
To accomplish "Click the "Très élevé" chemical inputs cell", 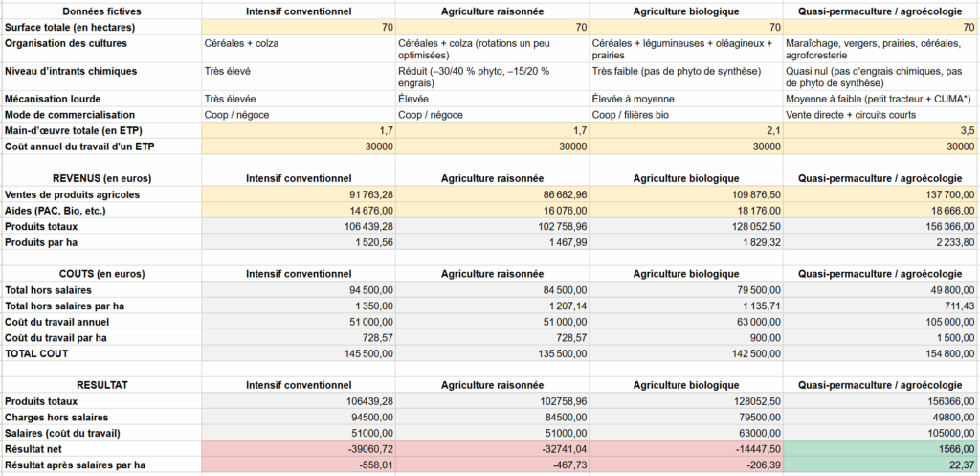I will pos(227,71).
